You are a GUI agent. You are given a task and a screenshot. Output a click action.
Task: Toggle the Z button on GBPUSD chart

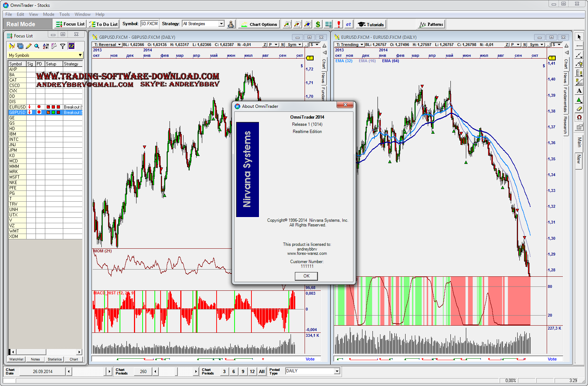click(x=265, y=45)
